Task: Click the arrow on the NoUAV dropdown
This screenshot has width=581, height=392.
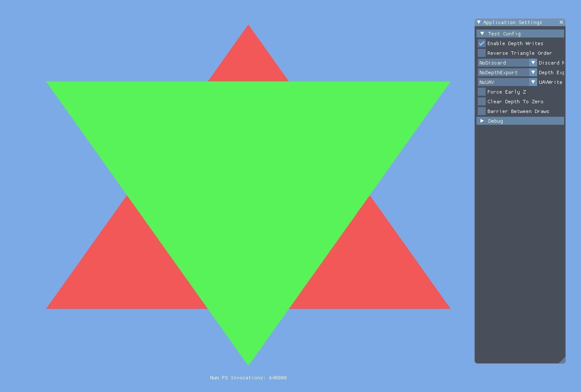Action: pos(533,82)
